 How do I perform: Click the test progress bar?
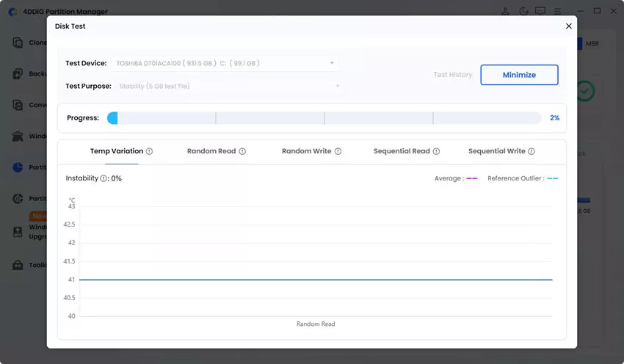coord(324,117)
